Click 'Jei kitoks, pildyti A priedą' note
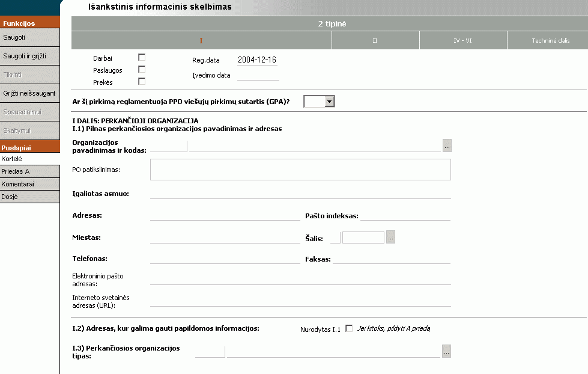588x374 pixels. click(x=394, y=328)
